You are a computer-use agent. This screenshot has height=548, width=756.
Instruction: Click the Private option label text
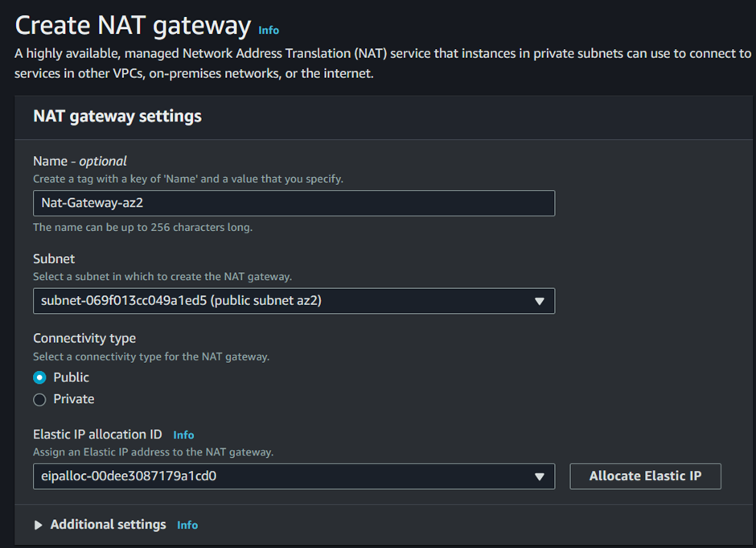(x=74, y=399)
